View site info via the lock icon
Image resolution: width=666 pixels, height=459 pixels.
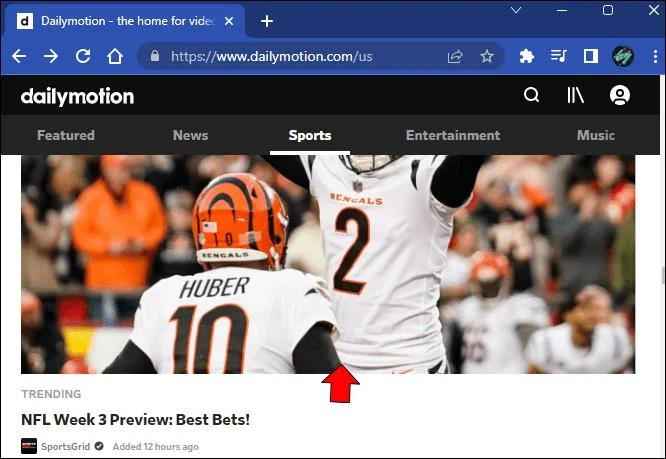pos(155,56)
